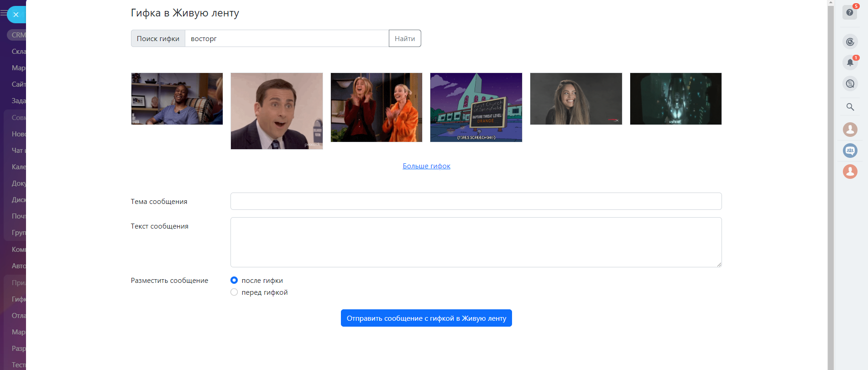Follow the 'Больше гифок' link
This screenshot has width=868, height=370.
(426, 166)
